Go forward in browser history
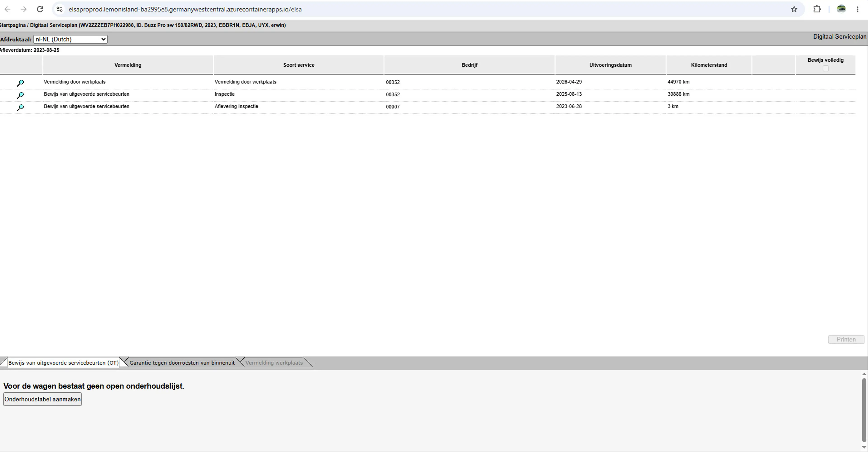Viewport: 868px width, 452px height. pyautogui.click(x=24, y=9)
